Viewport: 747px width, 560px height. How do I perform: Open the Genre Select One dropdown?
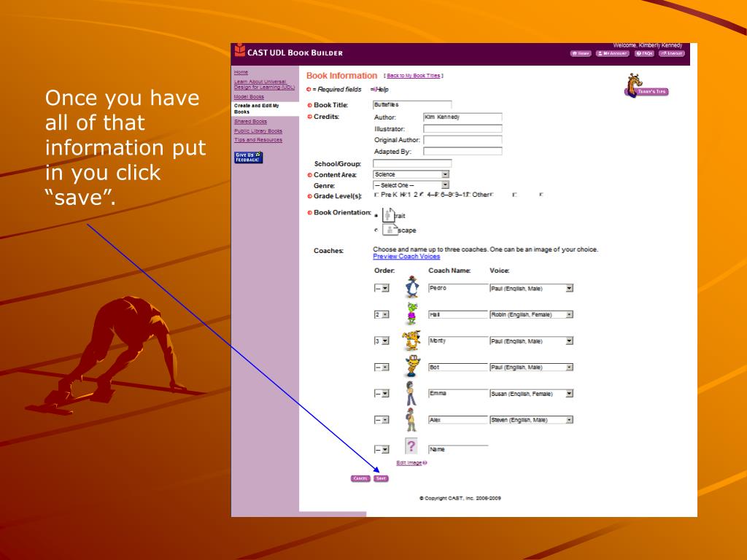click(x=411, y=185)
